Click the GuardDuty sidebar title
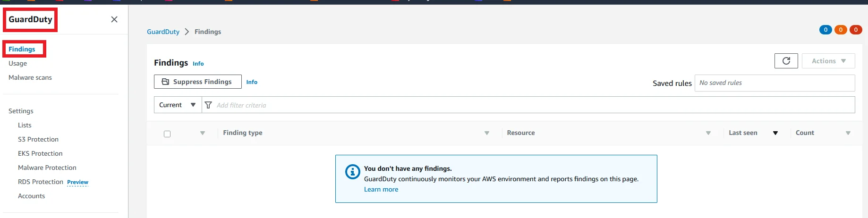Viewport: 868px width, 218px height. 30,19
